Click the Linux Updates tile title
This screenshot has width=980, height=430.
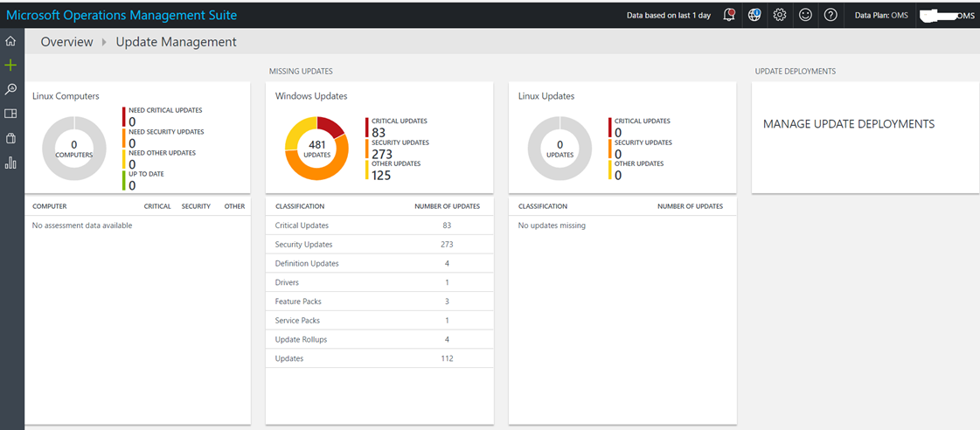[546, 96]
